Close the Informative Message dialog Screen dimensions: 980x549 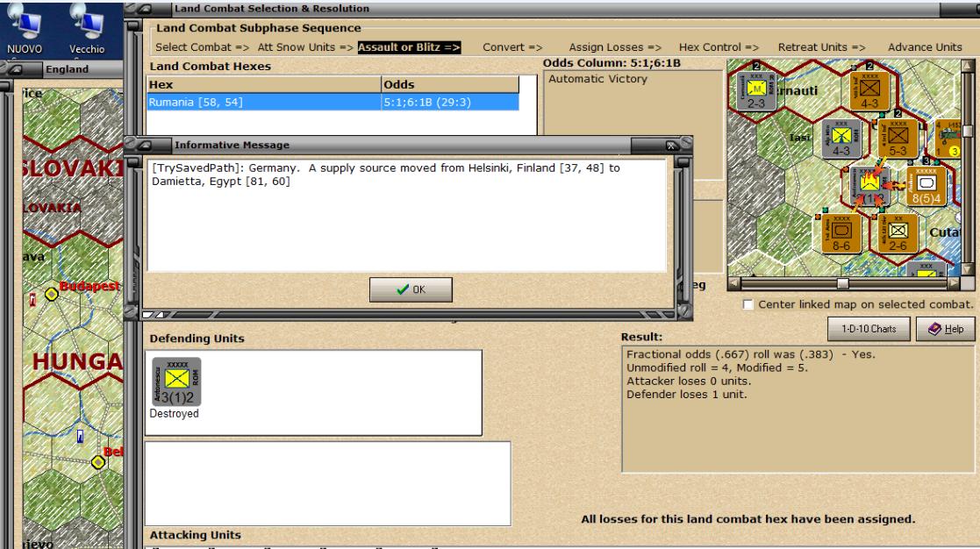coord(672,146)
